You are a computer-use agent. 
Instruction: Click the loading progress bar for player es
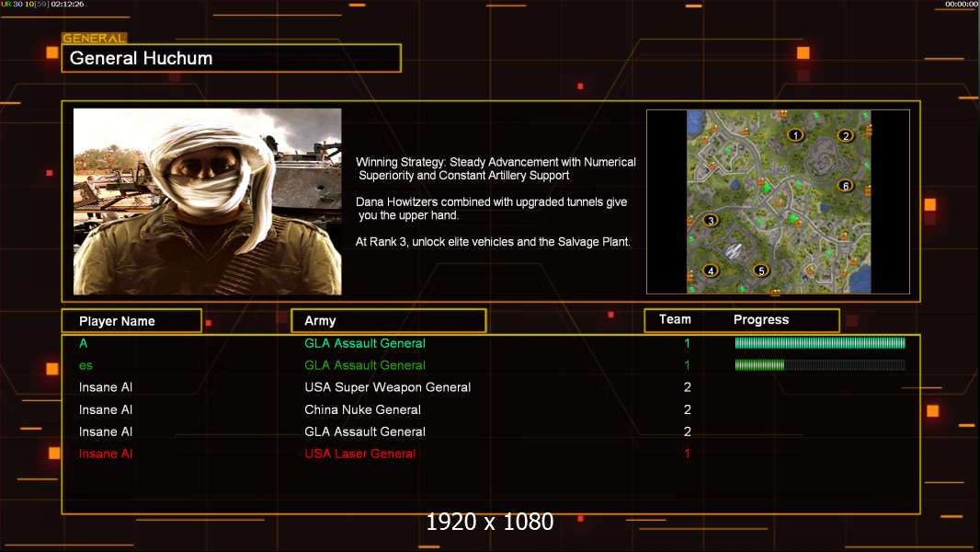[820, 365]
